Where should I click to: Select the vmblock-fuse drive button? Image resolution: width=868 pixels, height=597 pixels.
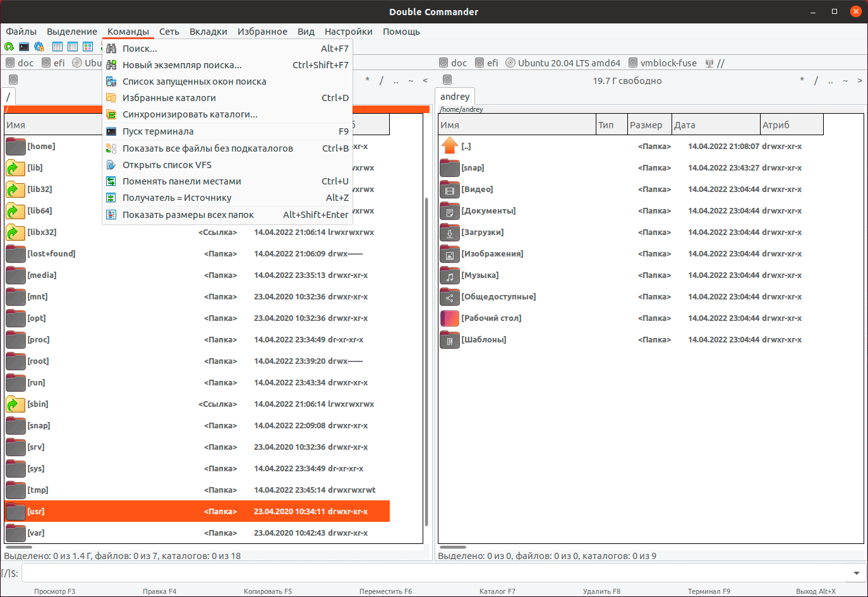(x=663, y=63)
